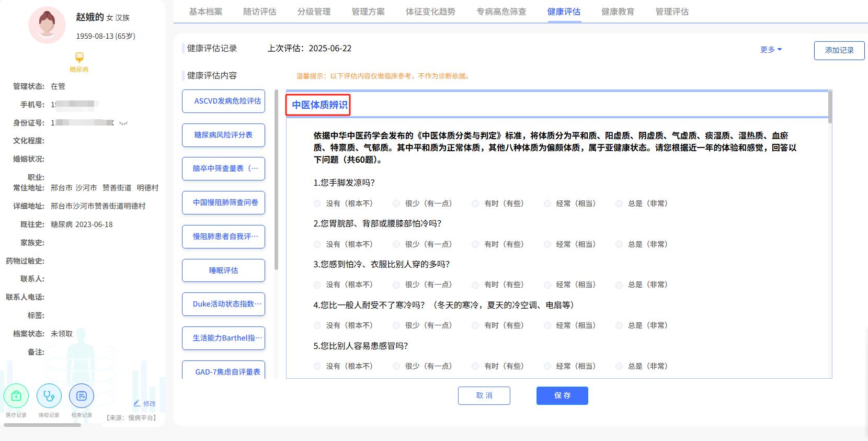Click the assessment list vertical scrollbar
868x441 pixels.
pos(276,180)
